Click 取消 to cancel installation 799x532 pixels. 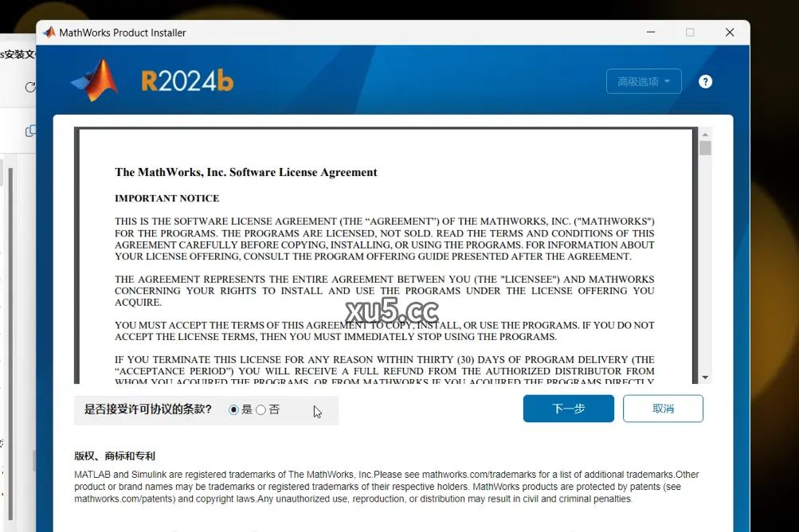(662, 408)
